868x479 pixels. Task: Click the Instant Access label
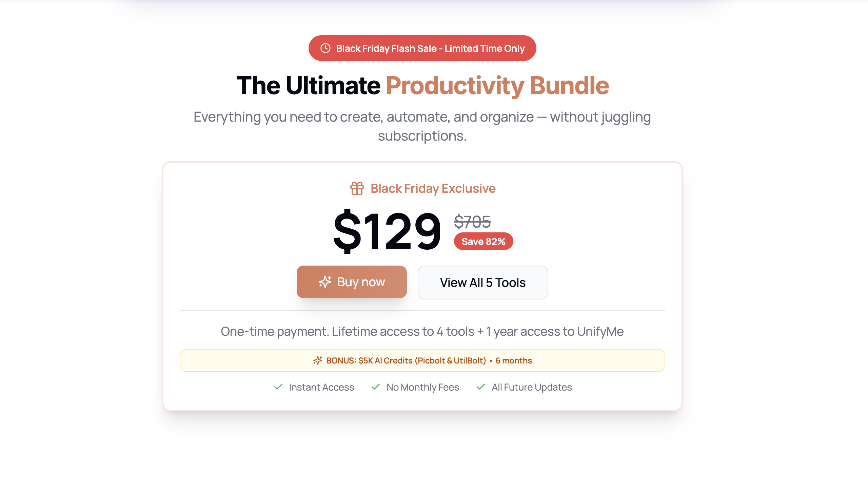(x=321, y=387)
